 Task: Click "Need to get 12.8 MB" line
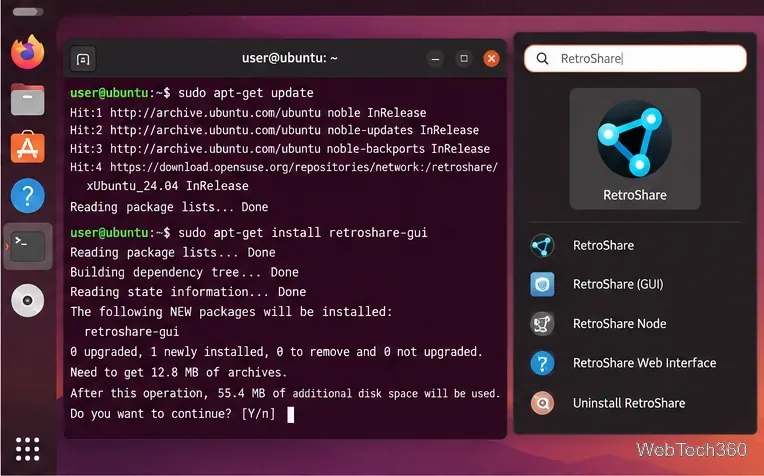point(178,373)
